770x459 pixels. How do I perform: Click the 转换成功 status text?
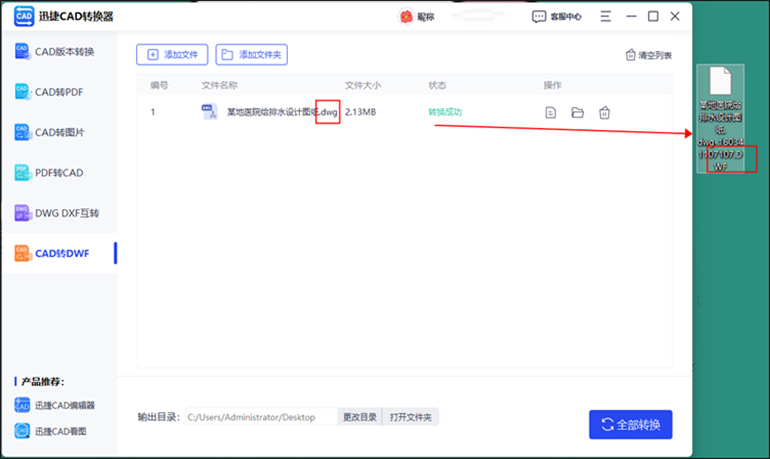click(x=445, y=112)
